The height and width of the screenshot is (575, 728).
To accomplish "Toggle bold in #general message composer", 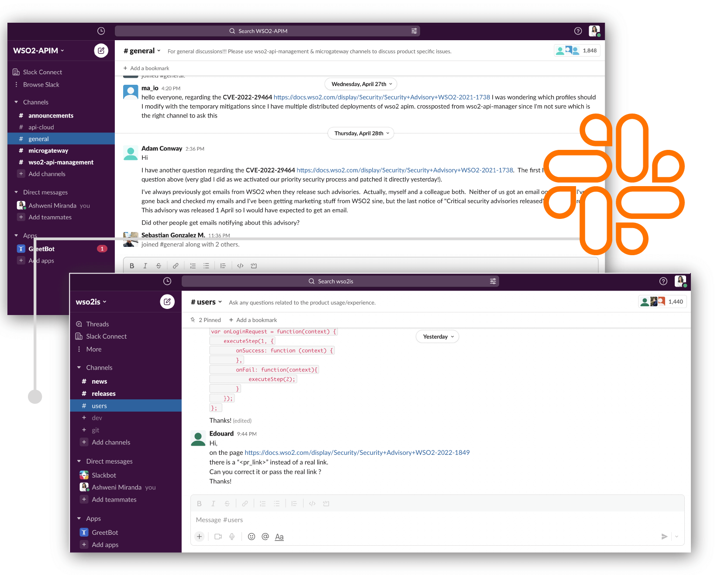I will pos(132,266).
